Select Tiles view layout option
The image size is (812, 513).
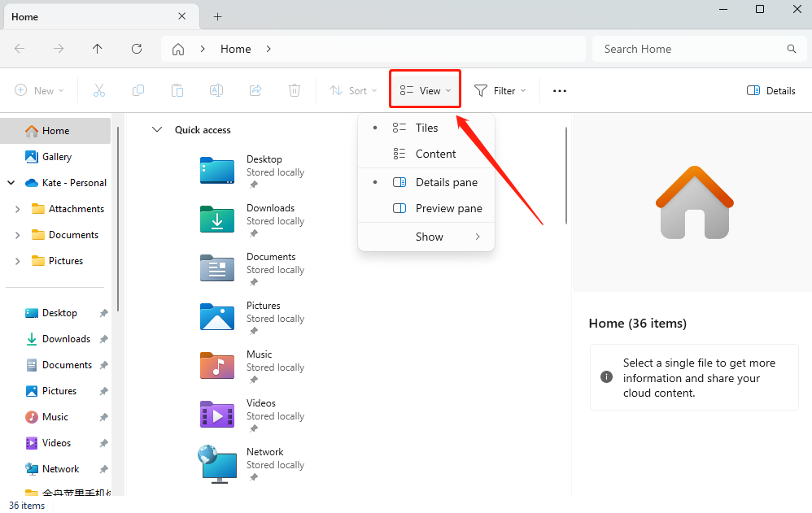(426, 128)
